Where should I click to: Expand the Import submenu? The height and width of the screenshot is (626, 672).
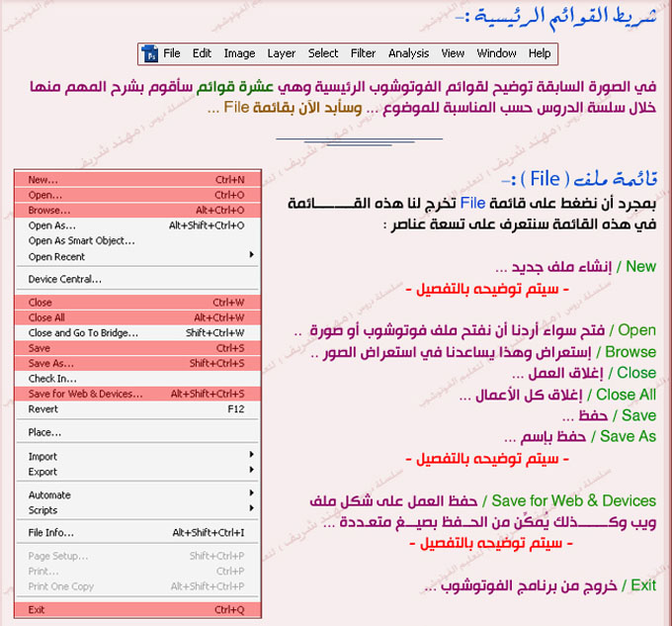(x=137, y=457)
